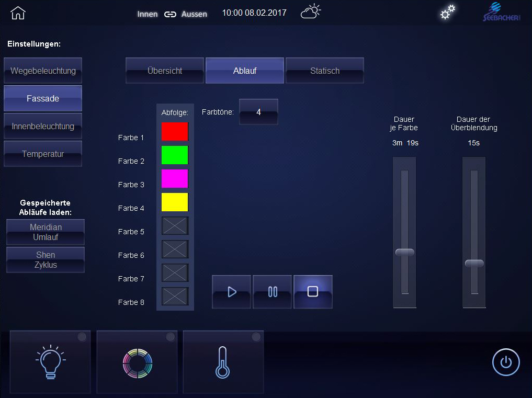This screenshot has width=532, height=398.
Task: Select Wegebeleuchtung in settings
Action: point(43,71)
